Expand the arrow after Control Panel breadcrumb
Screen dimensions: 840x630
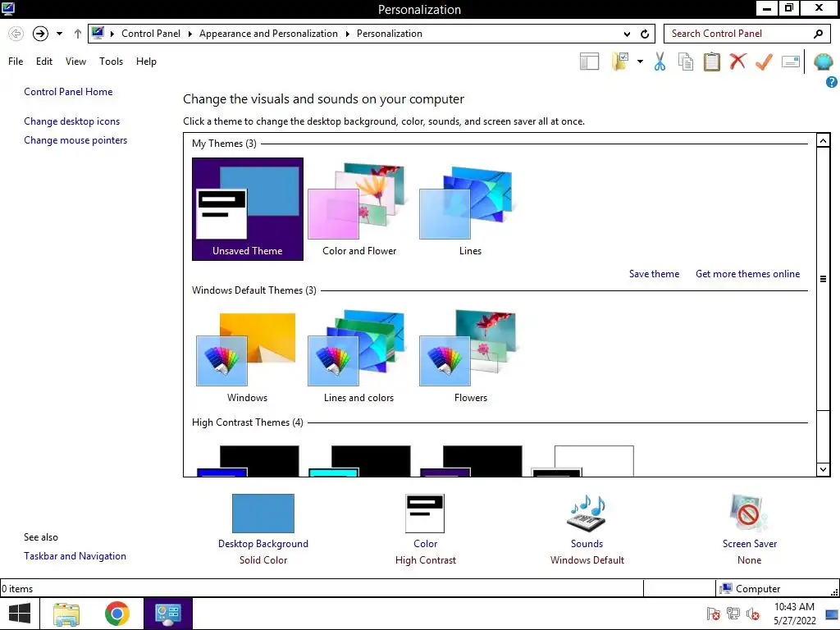(189, 34)
